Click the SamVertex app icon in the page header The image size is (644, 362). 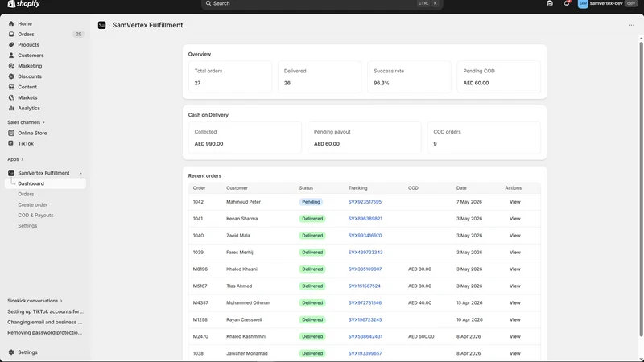pyautogui.click(x=102, y=25)
